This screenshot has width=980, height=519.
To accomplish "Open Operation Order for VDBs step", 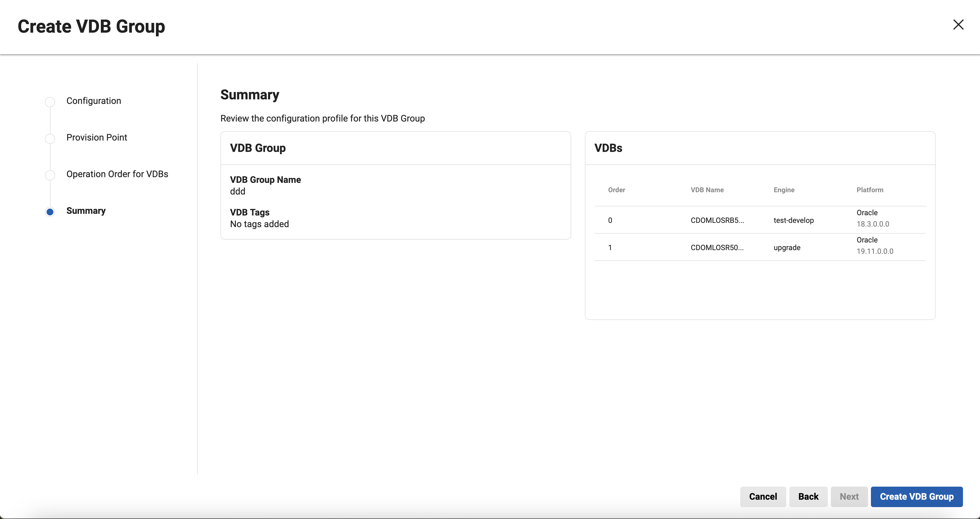I will click(117, 174).
